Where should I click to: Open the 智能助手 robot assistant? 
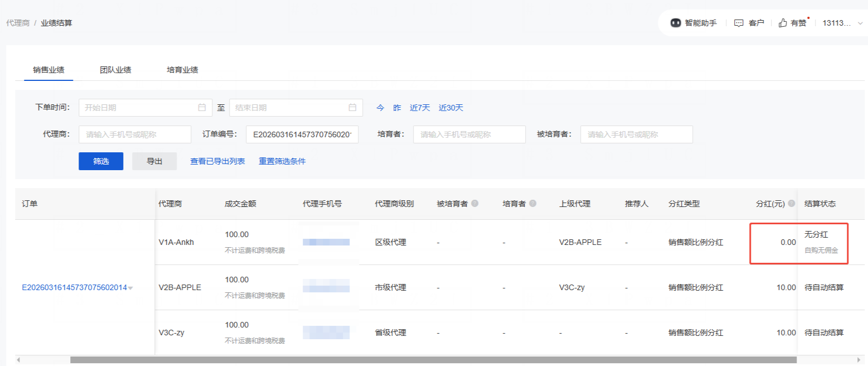pos(676,23)
